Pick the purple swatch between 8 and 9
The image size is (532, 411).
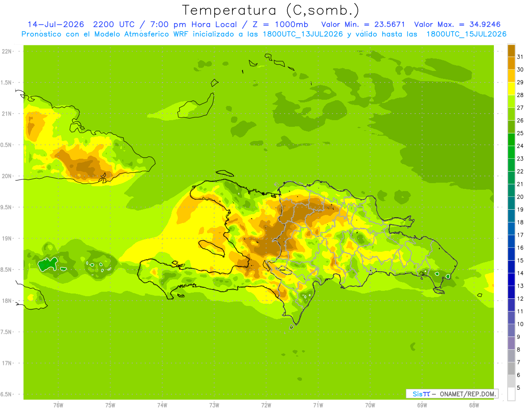click(x=511, y=343)
